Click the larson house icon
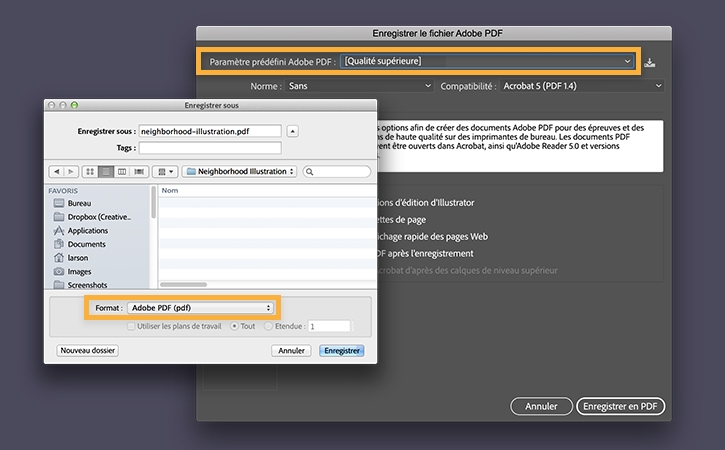 (x=59, y=258)
